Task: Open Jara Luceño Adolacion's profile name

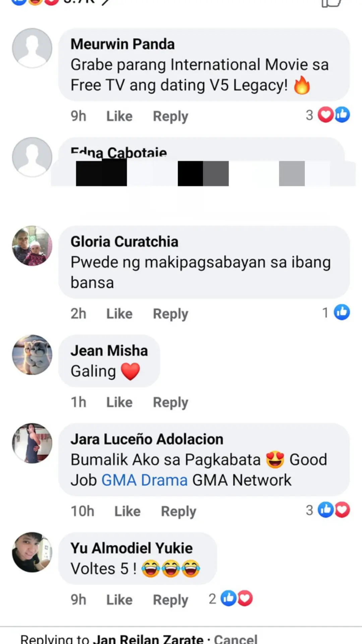Action: click(147, 439)
